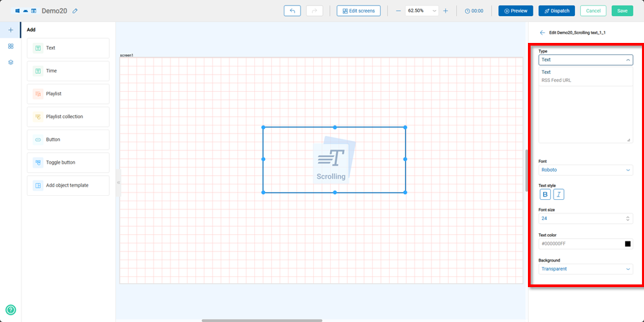Click the Dispatch button
Image resolution: width=644 pixels, height=322 pixels.
[556, 11]
